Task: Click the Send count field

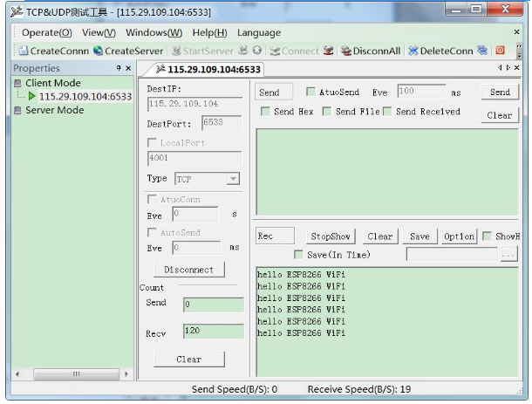Action: pos(214,305)
